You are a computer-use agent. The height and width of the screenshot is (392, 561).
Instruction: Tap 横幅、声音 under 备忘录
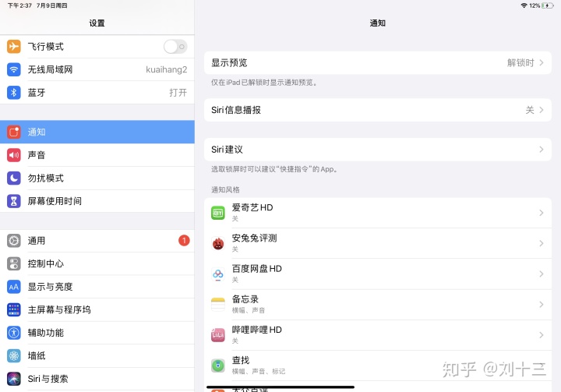[249, 310]
